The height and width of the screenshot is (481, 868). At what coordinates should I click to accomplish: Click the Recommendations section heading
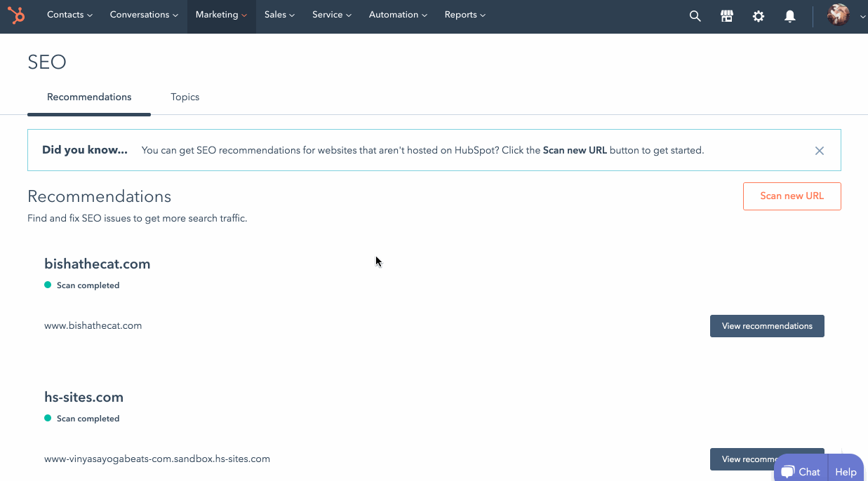coord(99,196)
